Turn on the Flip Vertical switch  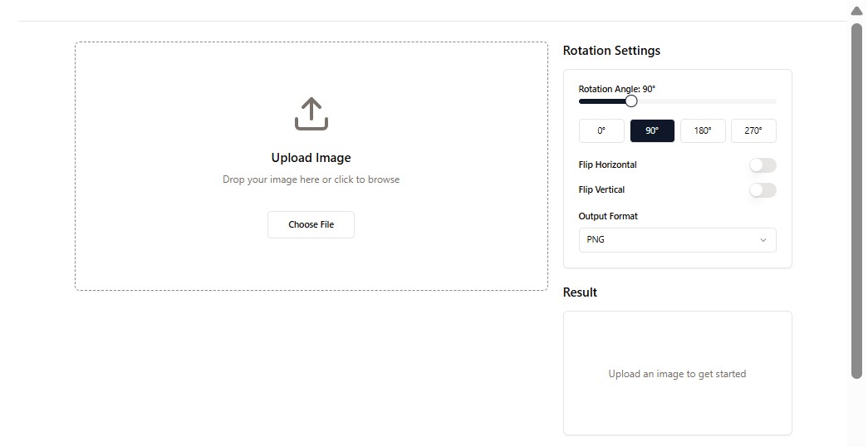click(763, 190)
